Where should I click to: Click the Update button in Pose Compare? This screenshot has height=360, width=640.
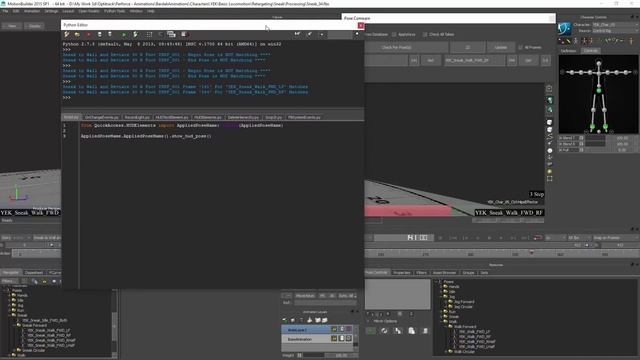pyautogui.click(x=500, y=48)
